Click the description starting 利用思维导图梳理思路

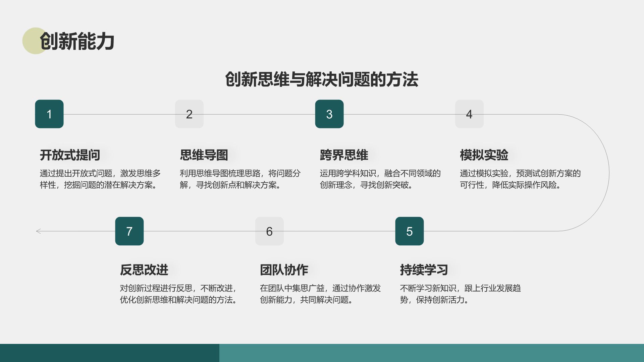[x=240, y=179]
